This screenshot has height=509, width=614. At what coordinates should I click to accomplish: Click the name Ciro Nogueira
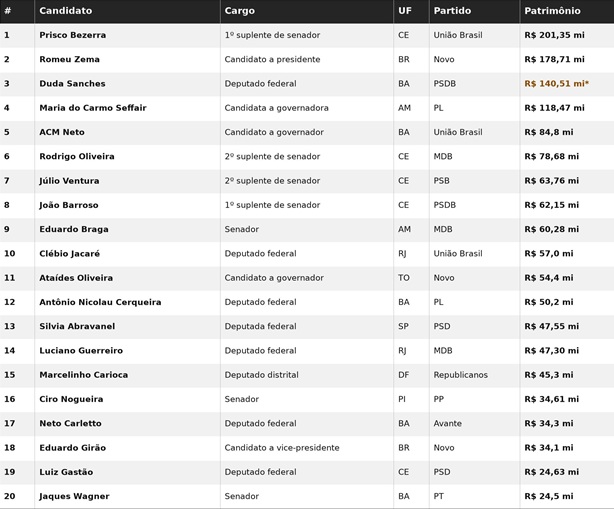coord(71,399)
